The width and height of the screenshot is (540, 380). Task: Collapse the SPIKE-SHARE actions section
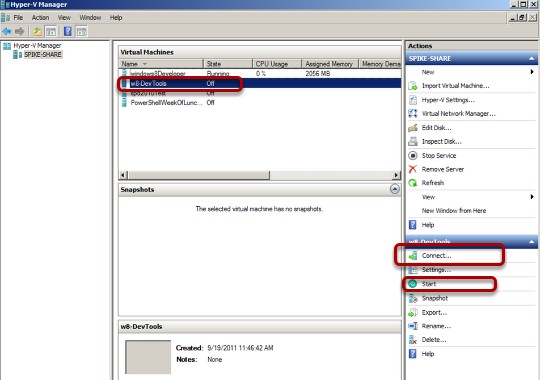click(x=531, y=59)
